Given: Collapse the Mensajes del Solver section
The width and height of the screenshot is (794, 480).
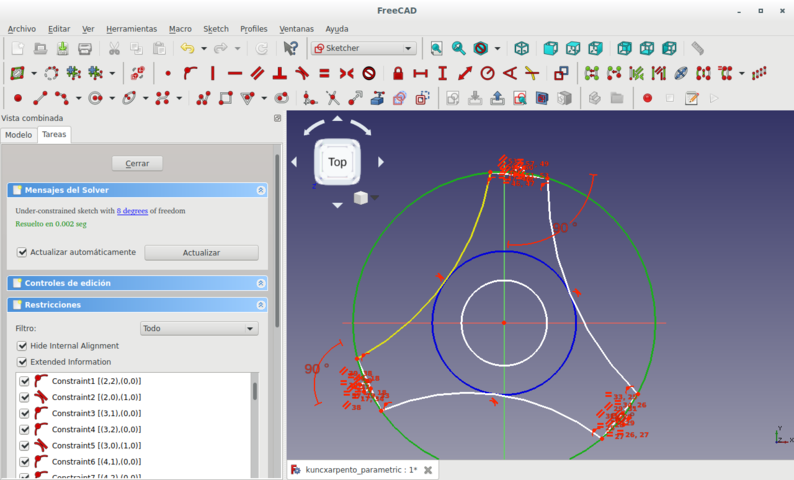Looking at the screenshot, I should pos(261,190).
